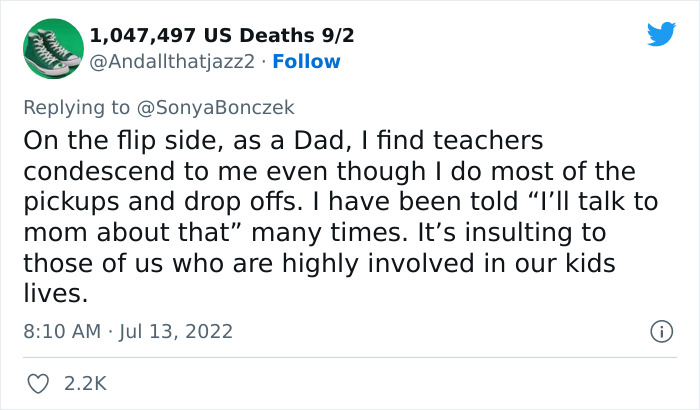This screenshot has width=700, height=410.
Task: Open the green sneakers profile avatar
Action: point(51,48)
